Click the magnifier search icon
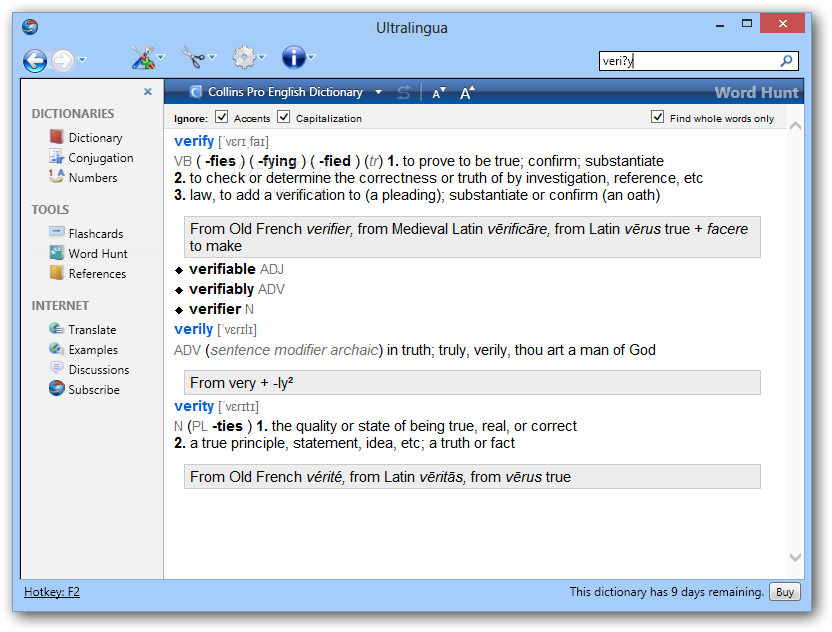 (x=786, y=61)
